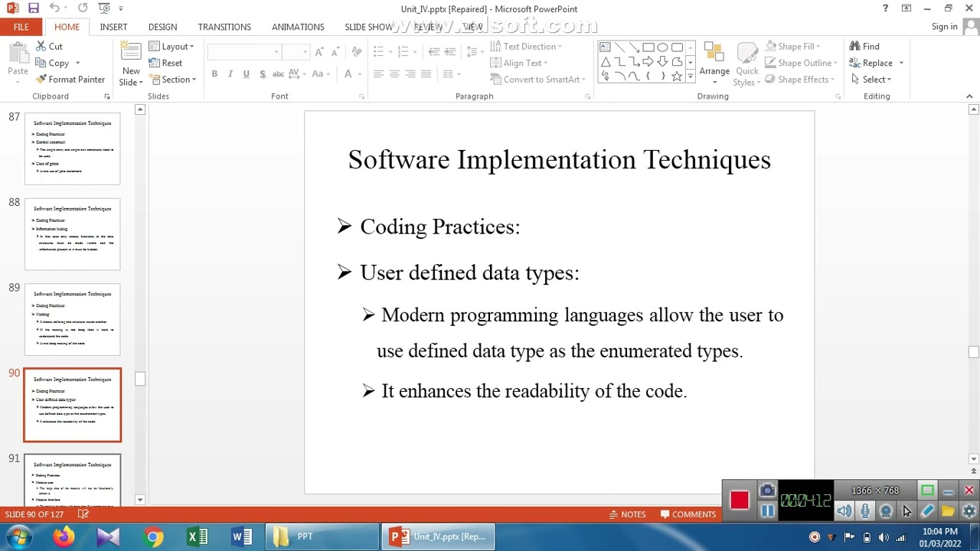
Task: Toggle recorder speaker audio capture
Action: 844,511
